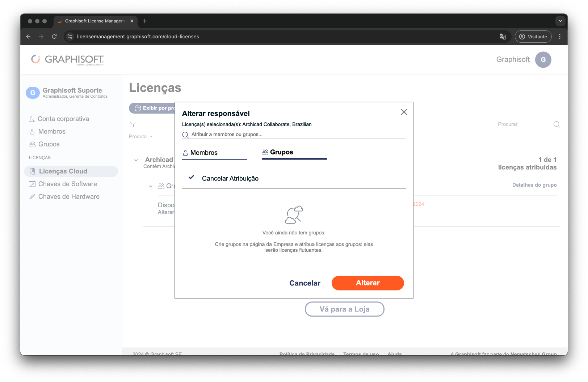Select Cancelar Atribuição option
The height and width of the screenshot is (382, 588).
coord(294,178)
